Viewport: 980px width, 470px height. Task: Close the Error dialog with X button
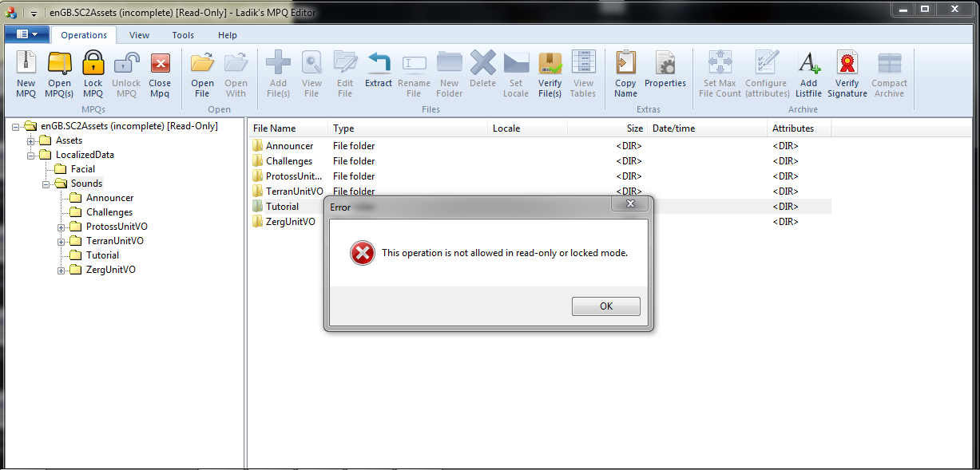pyautogui.click(x=630, y=204)
